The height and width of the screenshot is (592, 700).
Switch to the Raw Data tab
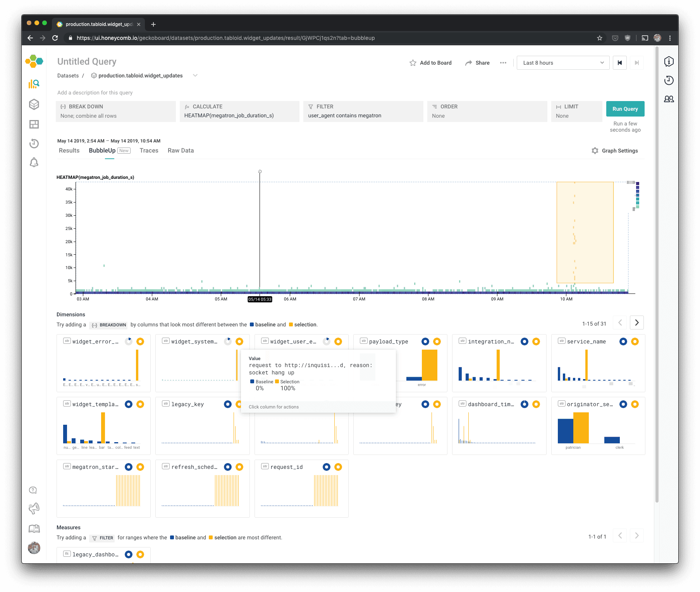coord(181,151)
